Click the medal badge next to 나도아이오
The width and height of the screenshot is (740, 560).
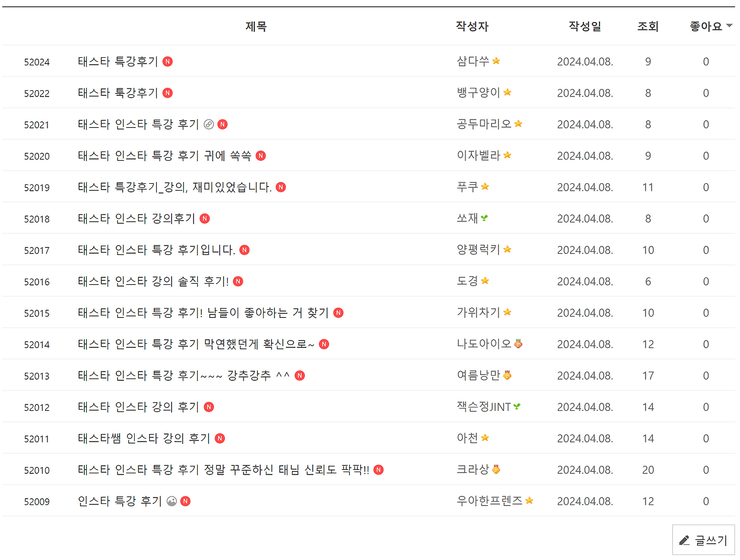[518, 343]
